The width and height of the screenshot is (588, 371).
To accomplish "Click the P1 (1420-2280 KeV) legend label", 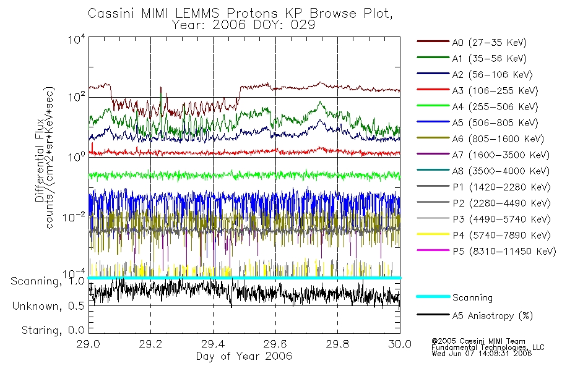I will coord(501,187).
